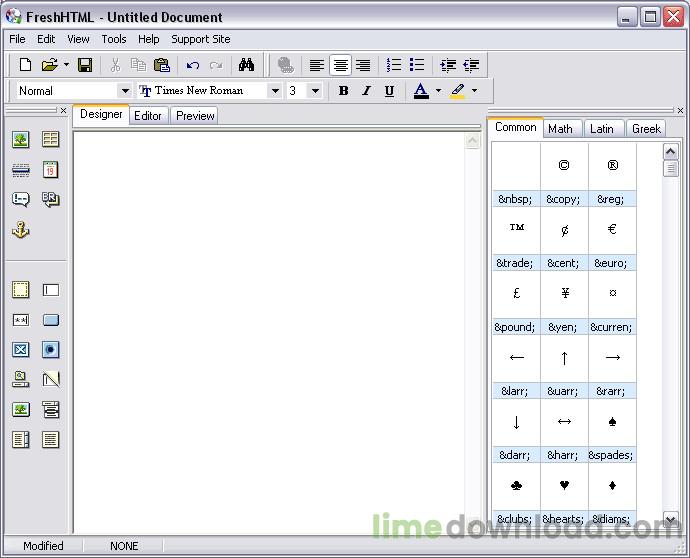
Task: Insert a form with the dashed box icon
Action: (x=21, y=290)
